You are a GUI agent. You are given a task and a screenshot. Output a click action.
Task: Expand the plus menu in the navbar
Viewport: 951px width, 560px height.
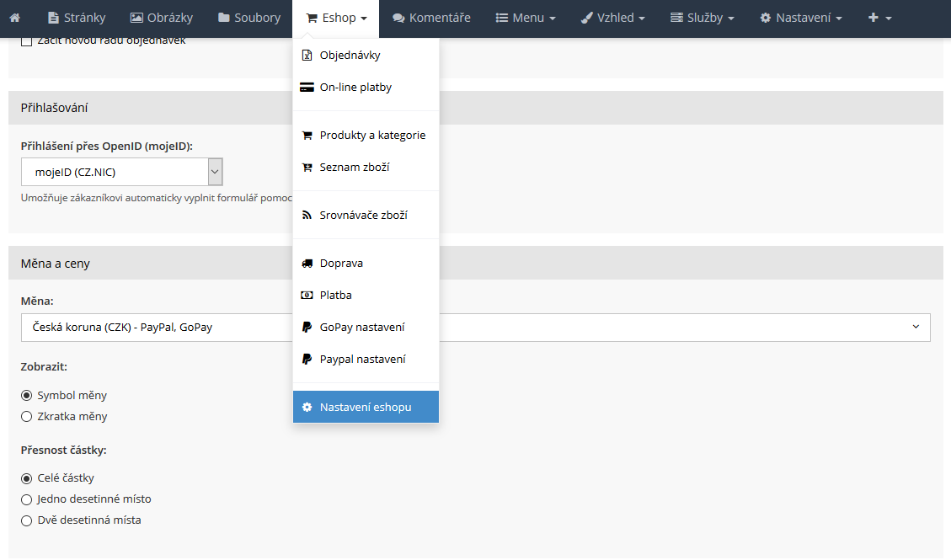click(879, 18)
